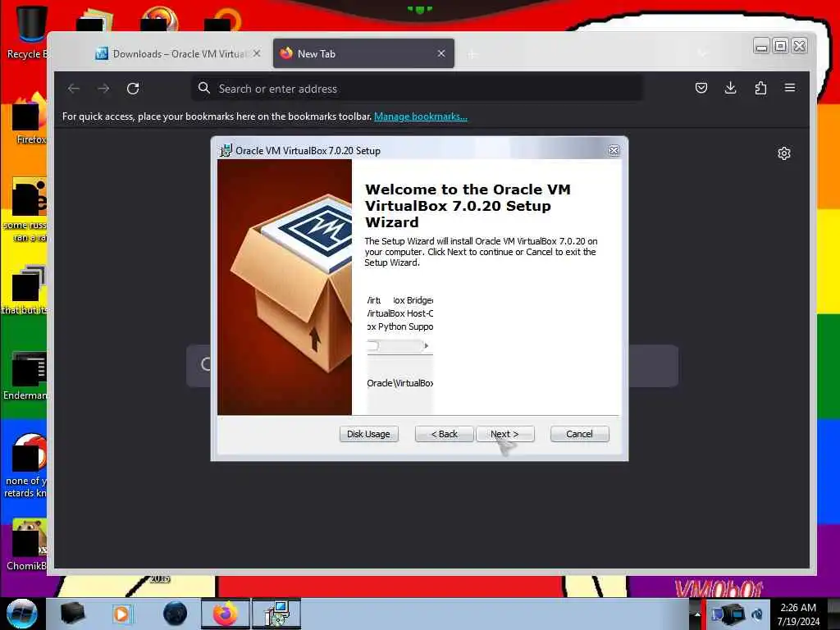Open the Pocket save icon in Firefox
Image resolution: width=840 pixels, height=630 pixels.
point(701,88)
